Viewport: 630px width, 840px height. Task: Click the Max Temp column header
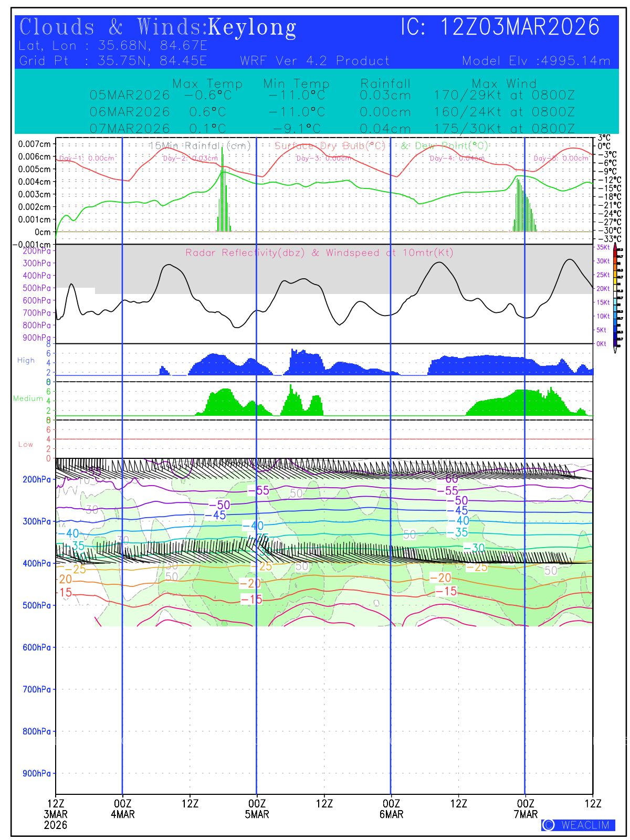(207, 83)
